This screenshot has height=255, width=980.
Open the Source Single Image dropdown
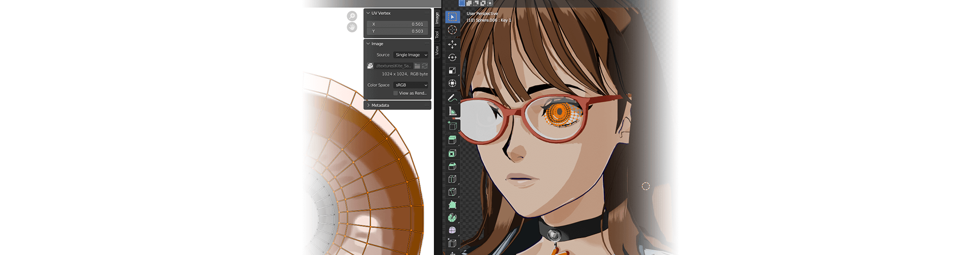pos(411,55)
